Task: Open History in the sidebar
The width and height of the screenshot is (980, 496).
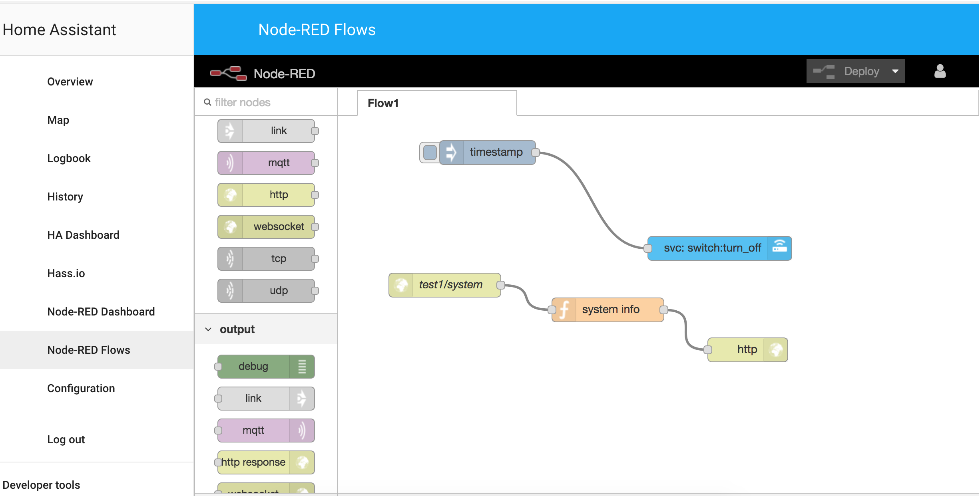Action: [65, 196]
